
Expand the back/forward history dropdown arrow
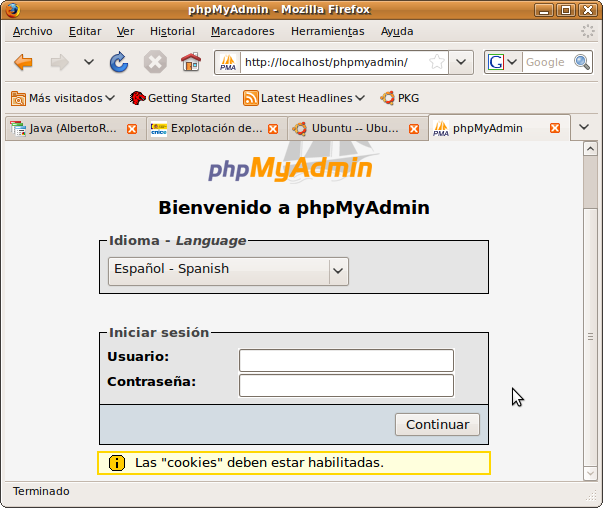[89, 63]
